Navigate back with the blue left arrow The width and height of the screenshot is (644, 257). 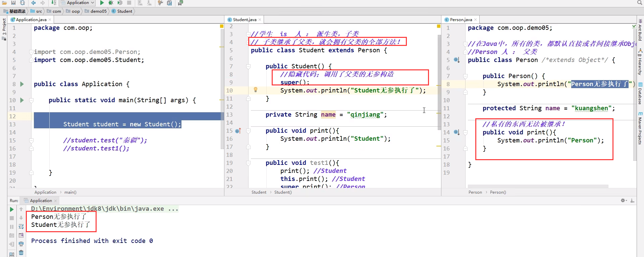point(34,3)
